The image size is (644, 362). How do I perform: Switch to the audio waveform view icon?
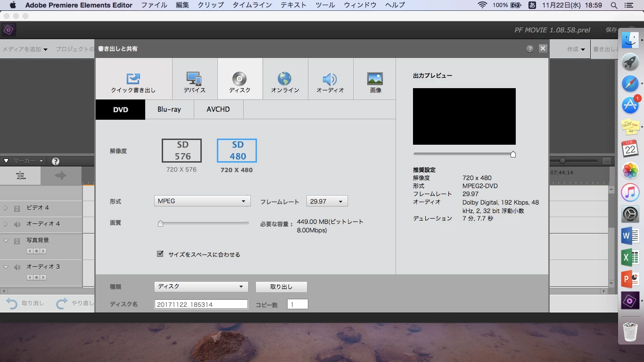click(x=61, y=175)
